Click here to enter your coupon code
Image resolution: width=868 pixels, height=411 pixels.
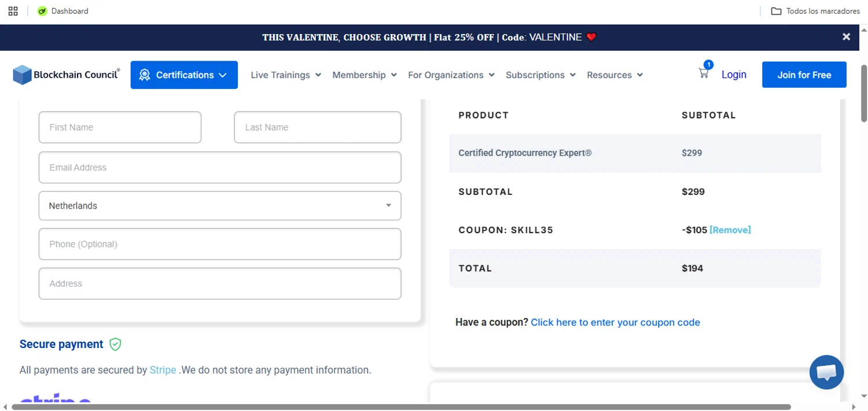(615, 323)
